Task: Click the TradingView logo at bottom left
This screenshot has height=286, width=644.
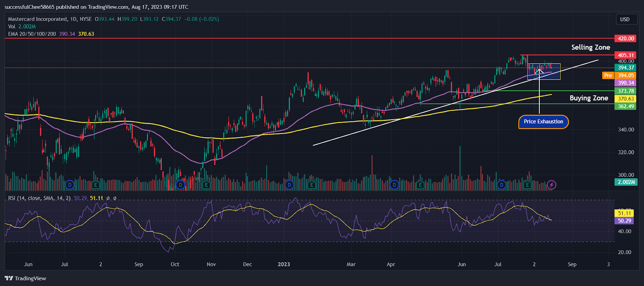Action: [25, 278]
